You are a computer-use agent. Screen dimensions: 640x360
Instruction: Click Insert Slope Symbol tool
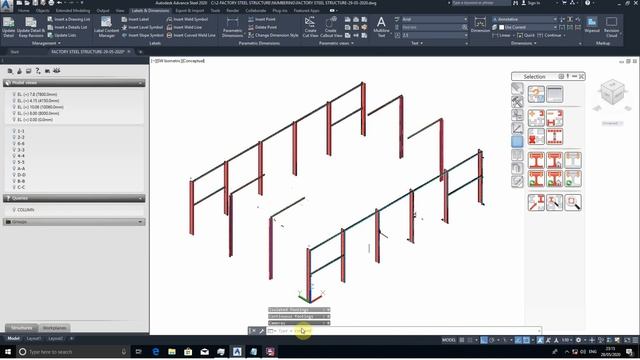tap(142, 36)
